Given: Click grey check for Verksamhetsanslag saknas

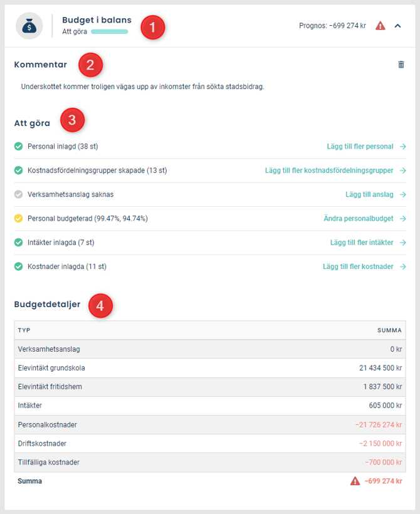Looking at the screenshot, I should pyautogui.click(x=19, y=194).
